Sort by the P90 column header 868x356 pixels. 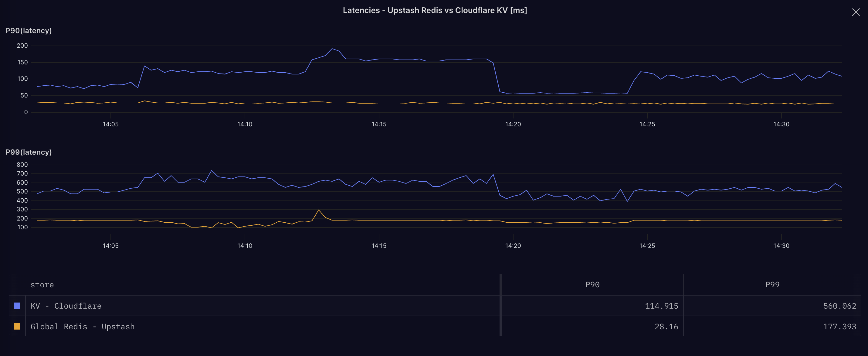tap(592, 285)
